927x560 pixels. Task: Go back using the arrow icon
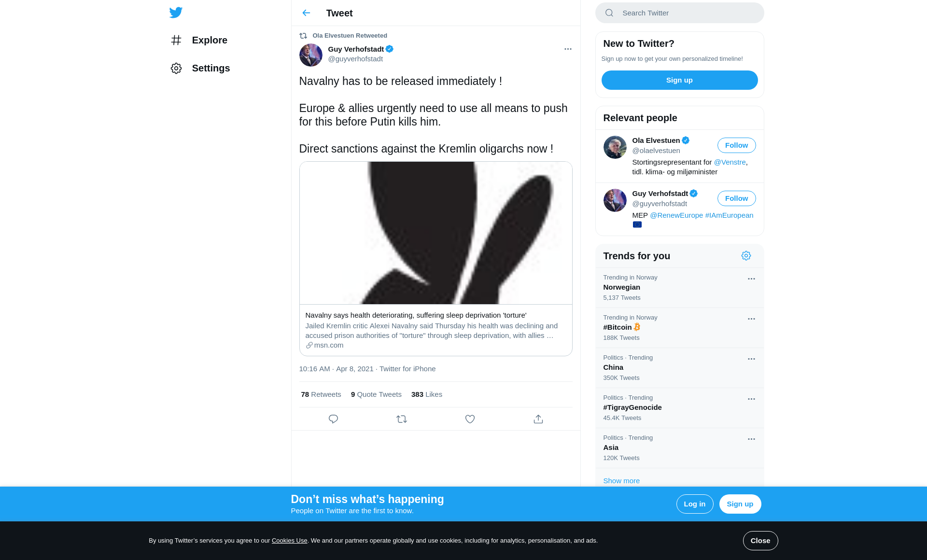point(306,13)
